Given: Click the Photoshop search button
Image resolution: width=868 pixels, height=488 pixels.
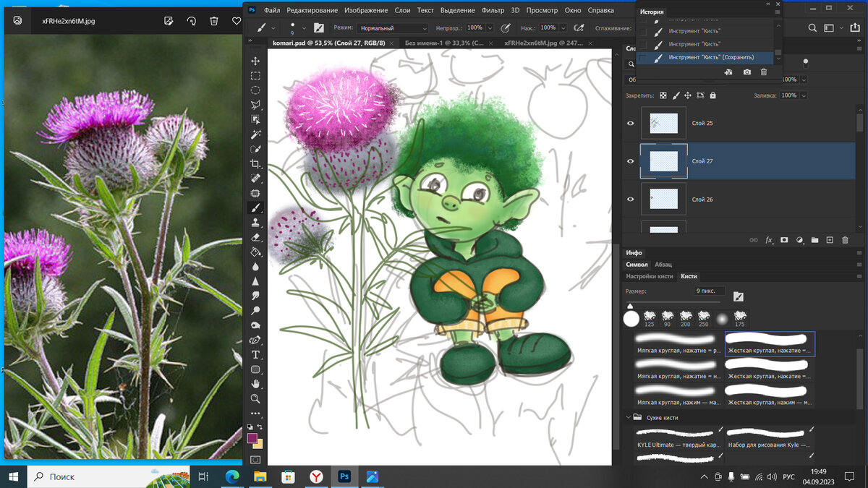Looking at the screenshot, I should (x=812, y=28).
